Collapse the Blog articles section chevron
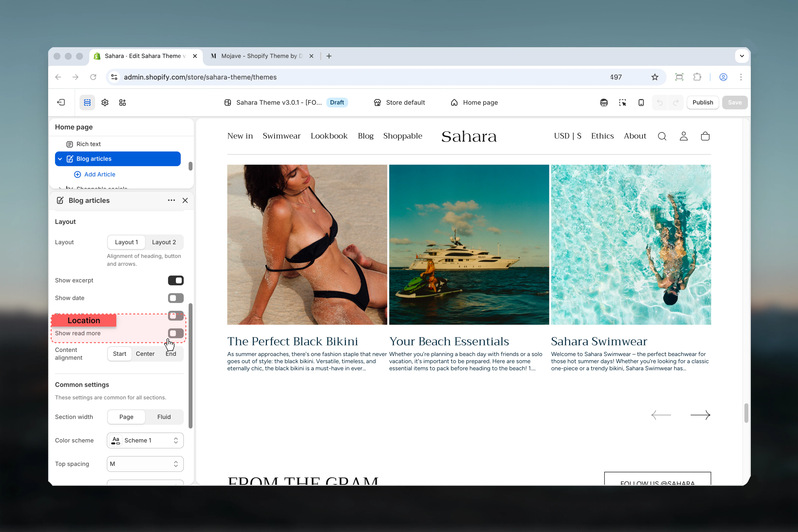The height and width of the screenshot is (532, 798). click(x=60, y=159)
